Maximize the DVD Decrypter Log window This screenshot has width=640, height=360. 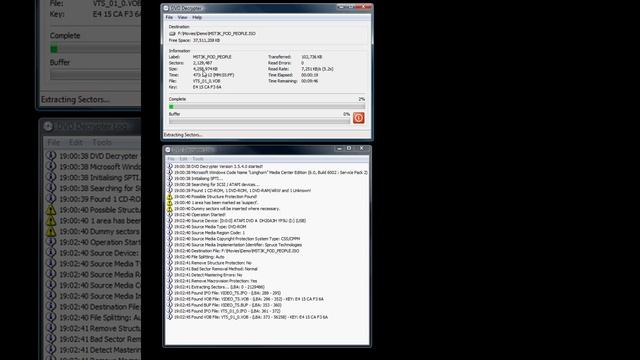tap(349, 149)
